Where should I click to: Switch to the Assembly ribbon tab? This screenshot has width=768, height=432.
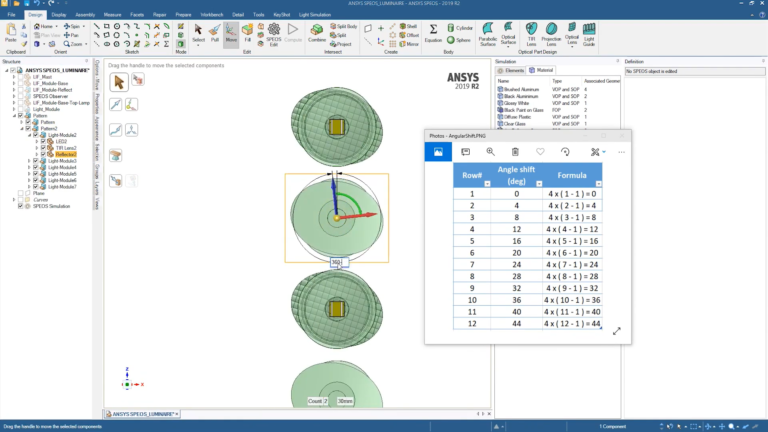click(85, 15)
